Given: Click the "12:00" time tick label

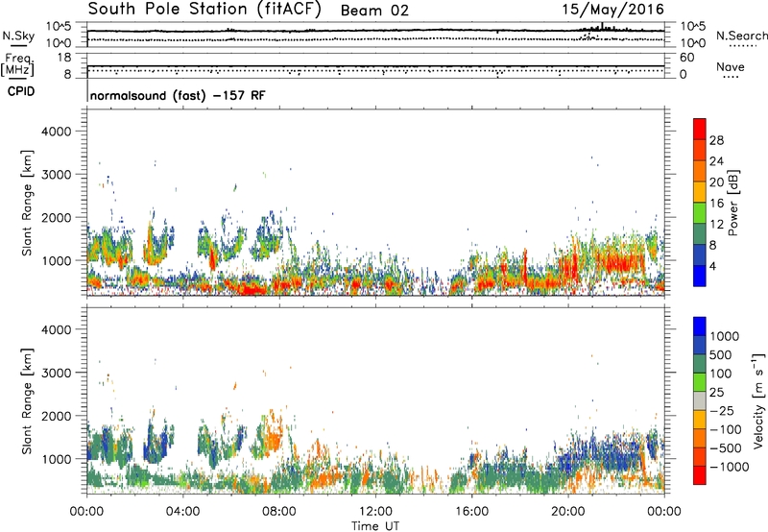Looking at the screenshot, I should pyautogui.click(x=375, y=512).
